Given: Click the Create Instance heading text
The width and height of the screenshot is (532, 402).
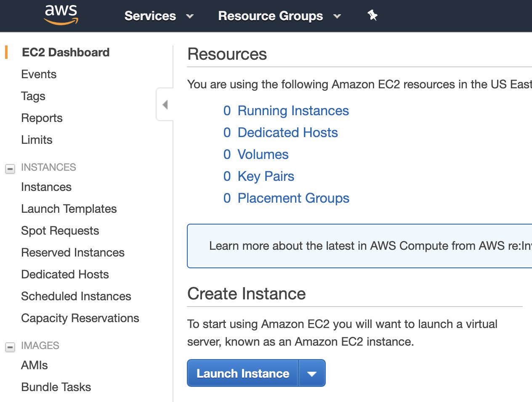Looking at the screenshot, I should click(x=247, y=294).
